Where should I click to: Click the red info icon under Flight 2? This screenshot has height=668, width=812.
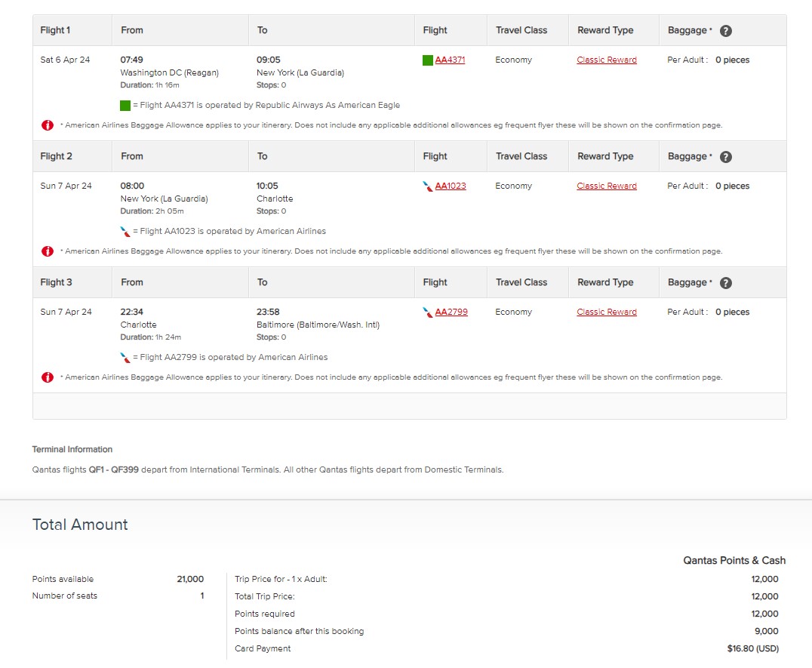pos(48,251)
